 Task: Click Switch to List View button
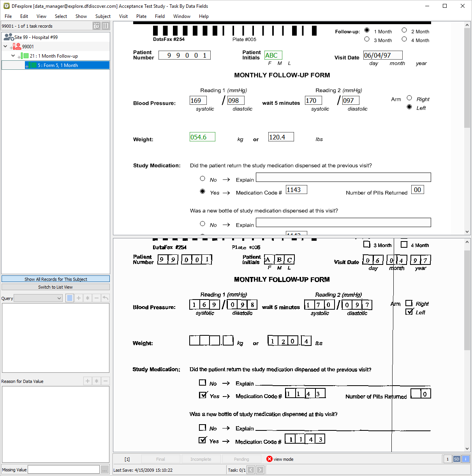56,287
